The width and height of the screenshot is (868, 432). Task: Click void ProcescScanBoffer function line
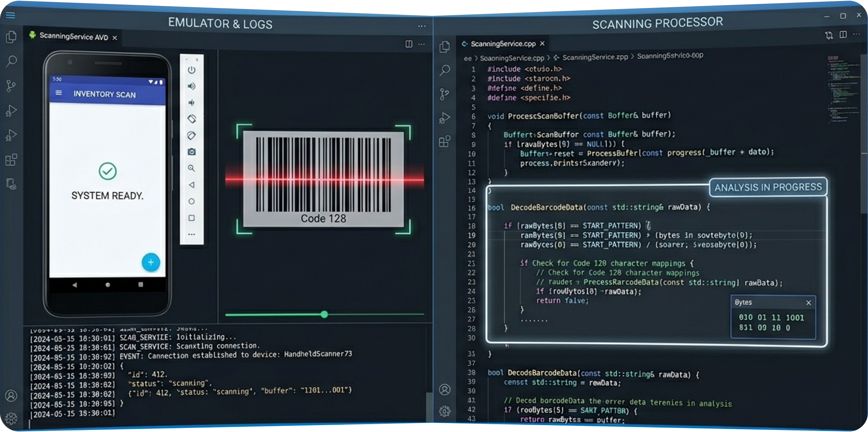click(579, 116)
